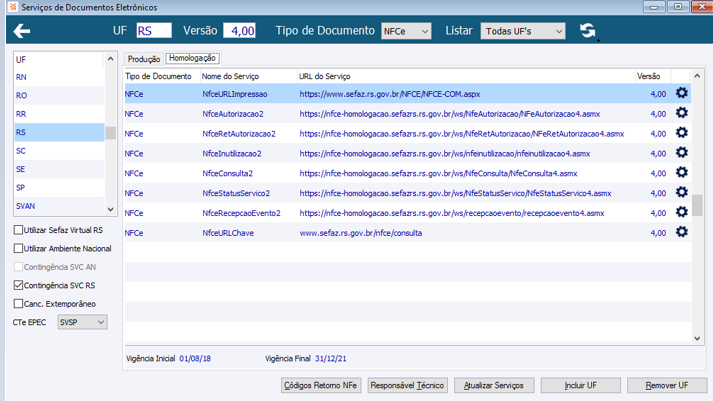Viewport: 713px width, 401px height.
Task: Select SP in the UF list
Action: pyautogui.click(x=60, y=187)
